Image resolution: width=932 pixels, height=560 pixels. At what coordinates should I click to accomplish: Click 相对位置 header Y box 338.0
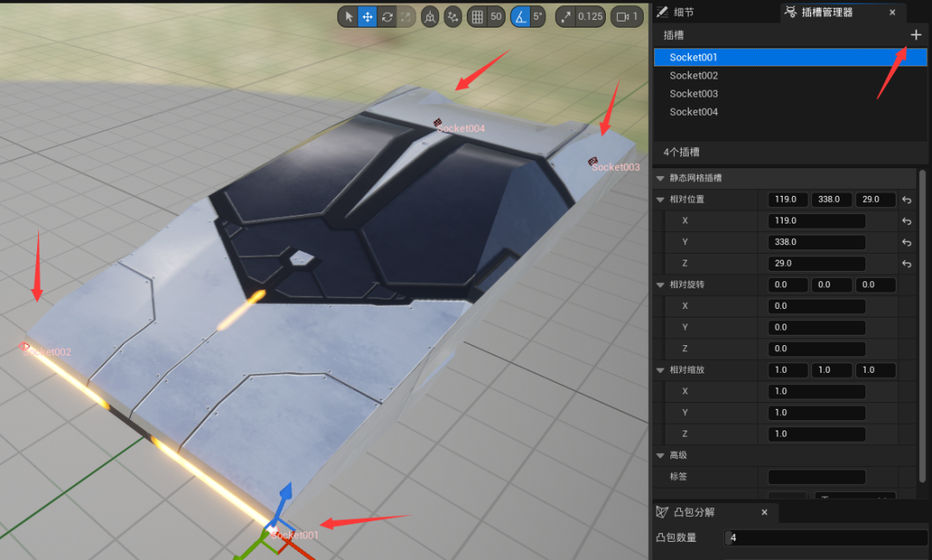(832, 199)
